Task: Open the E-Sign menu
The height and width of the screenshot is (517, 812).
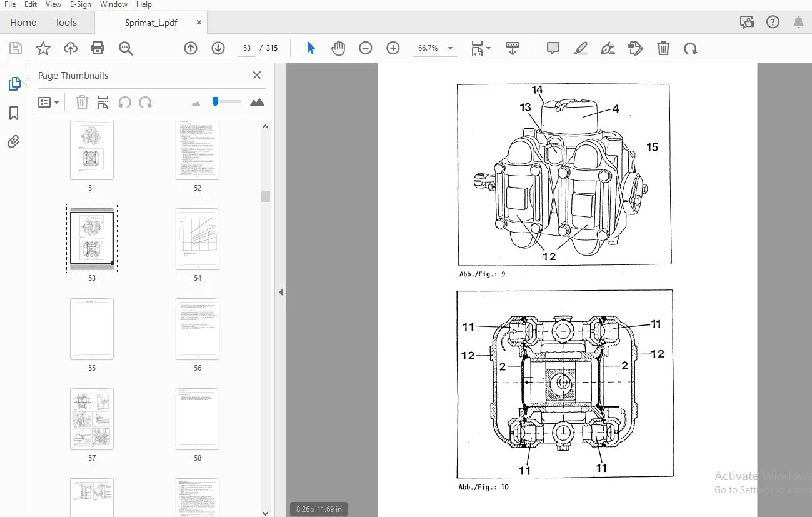Action: tap(81, 4)
